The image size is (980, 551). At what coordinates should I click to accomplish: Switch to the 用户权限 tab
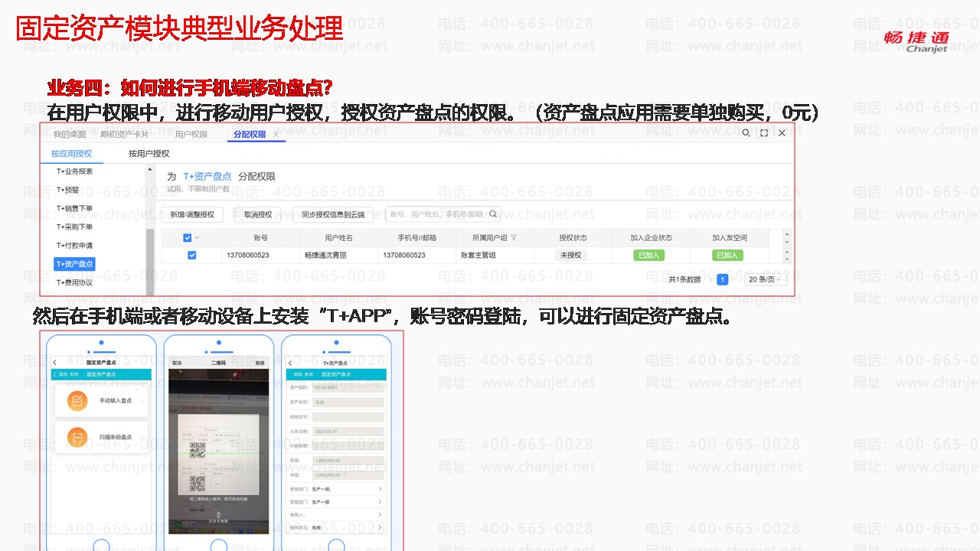[191, 134]
